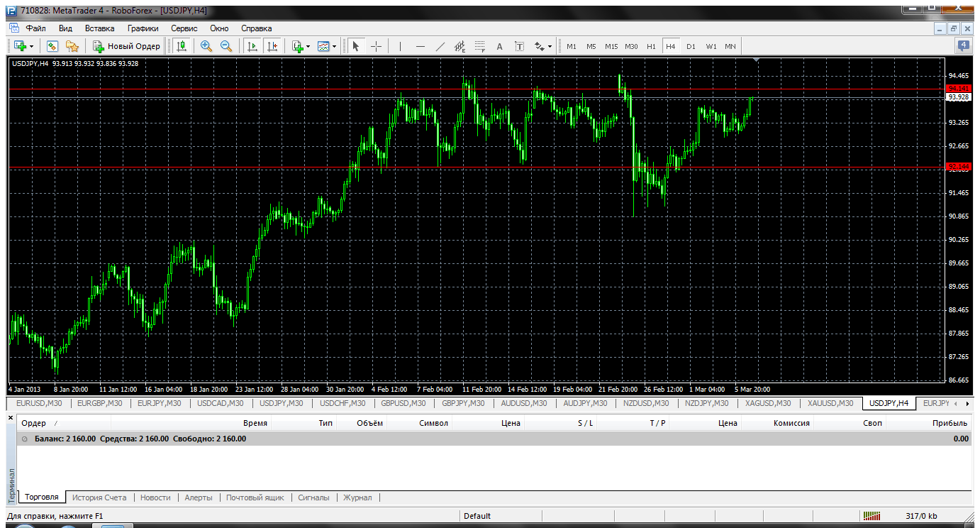Open the Журнал terminal tab
The image size is (980, 528).
(x=357, y=497)
